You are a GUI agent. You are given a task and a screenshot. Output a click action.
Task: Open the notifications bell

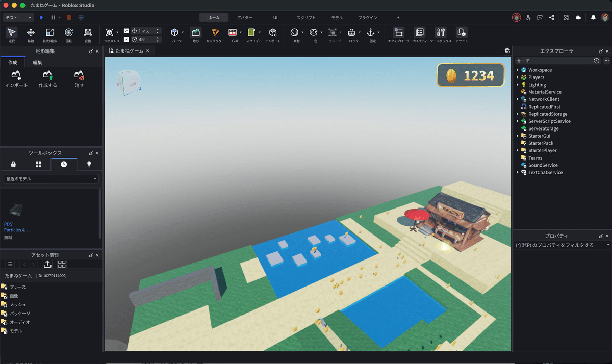(593, 17)
